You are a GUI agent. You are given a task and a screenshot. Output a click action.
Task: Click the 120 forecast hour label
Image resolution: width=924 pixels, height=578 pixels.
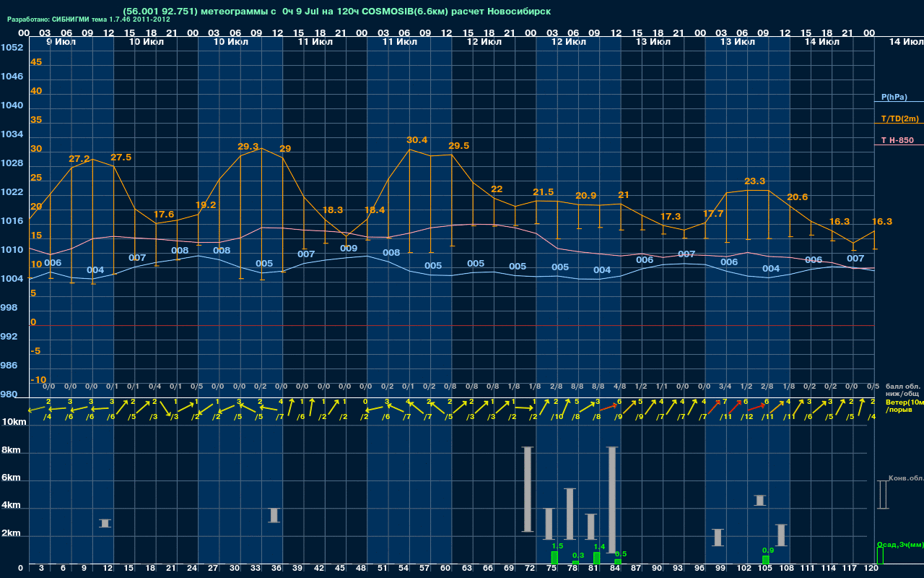871,569
